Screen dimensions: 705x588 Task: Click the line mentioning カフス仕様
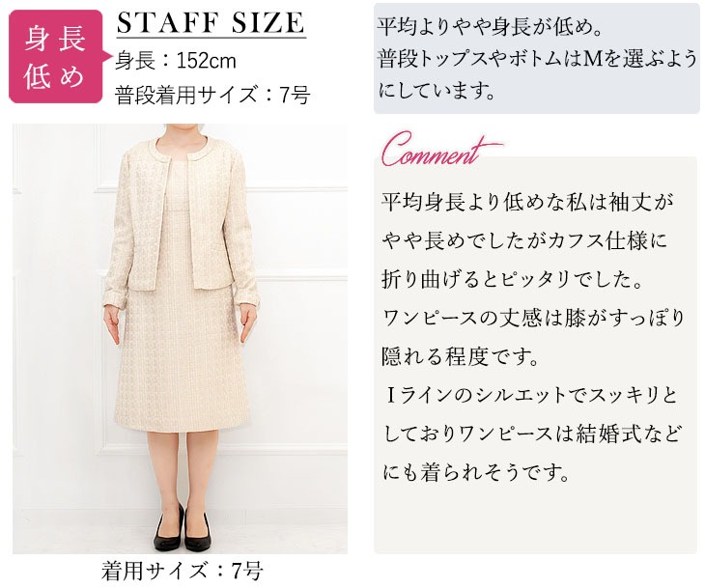(x=525, y=241)
